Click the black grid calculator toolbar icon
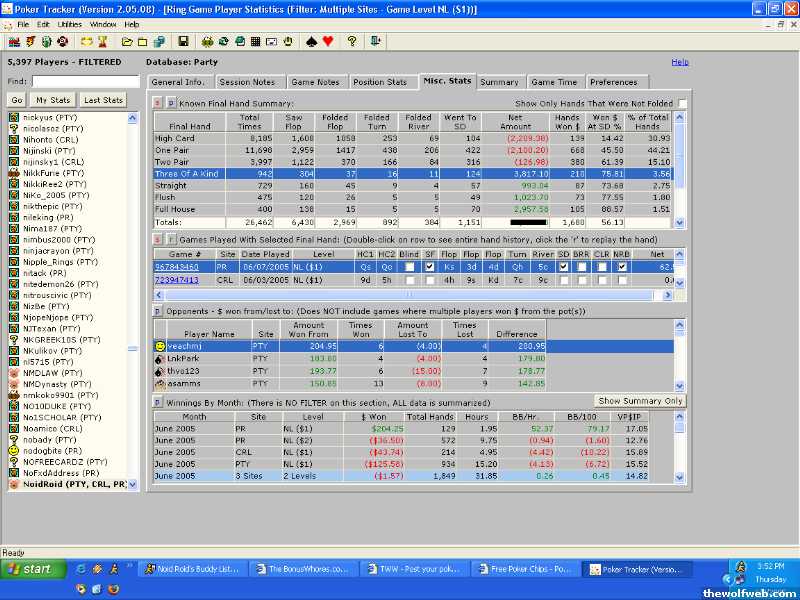 coord(256,42)
